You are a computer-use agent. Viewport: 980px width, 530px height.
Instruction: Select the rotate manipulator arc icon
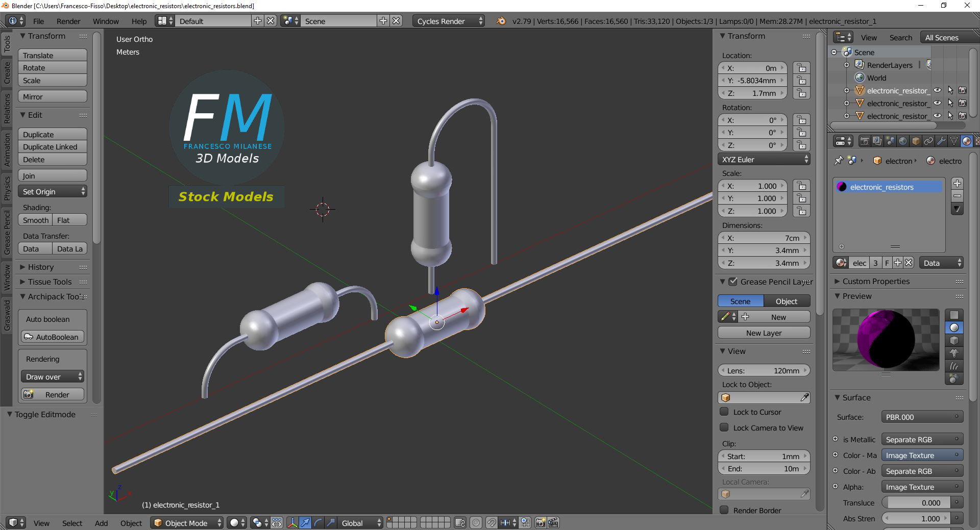(318, 523)
